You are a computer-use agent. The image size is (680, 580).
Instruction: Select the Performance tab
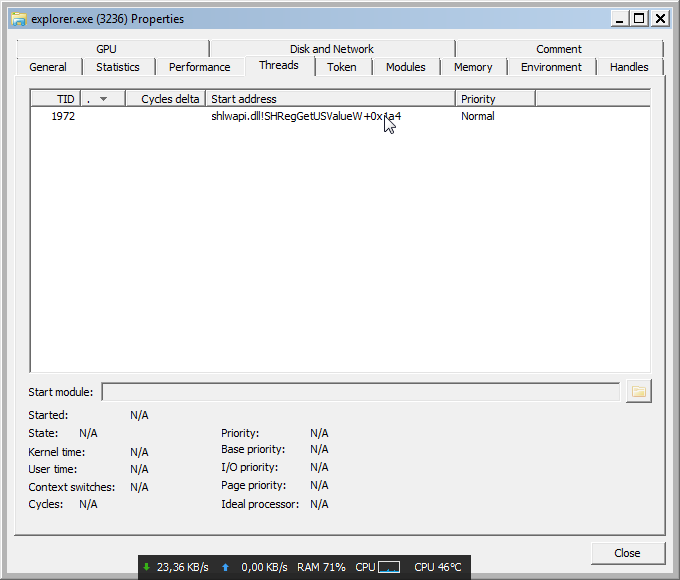coord(199,67)
